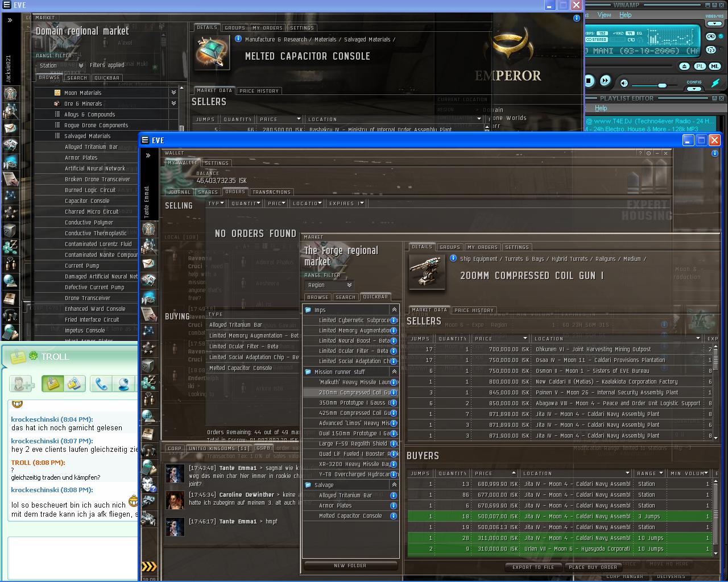Open People & Places icon in front EVE sidebar
This screenshot has height=582, width=728.
pyautogui.click(x=149, y=246)
